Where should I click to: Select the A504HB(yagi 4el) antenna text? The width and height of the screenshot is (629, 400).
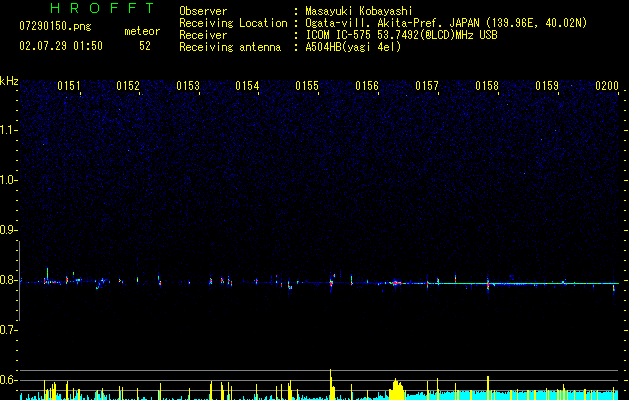(x=353, y=47)
